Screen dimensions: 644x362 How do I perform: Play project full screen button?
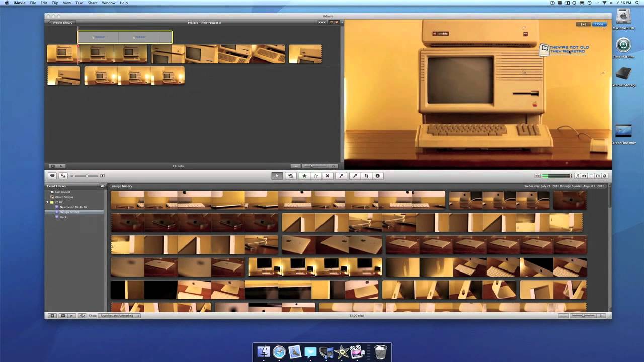tap(52, 166)
